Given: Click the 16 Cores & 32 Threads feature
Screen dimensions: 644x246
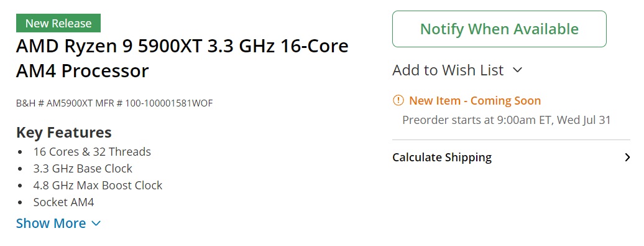Looking at the screenshot, I should point(92,152).
